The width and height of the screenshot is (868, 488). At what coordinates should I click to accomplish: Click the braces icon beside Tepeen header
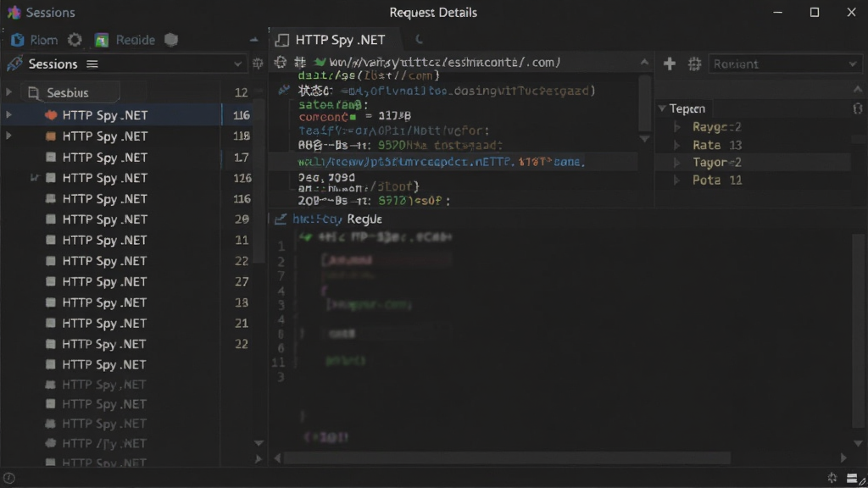[858, 108]
